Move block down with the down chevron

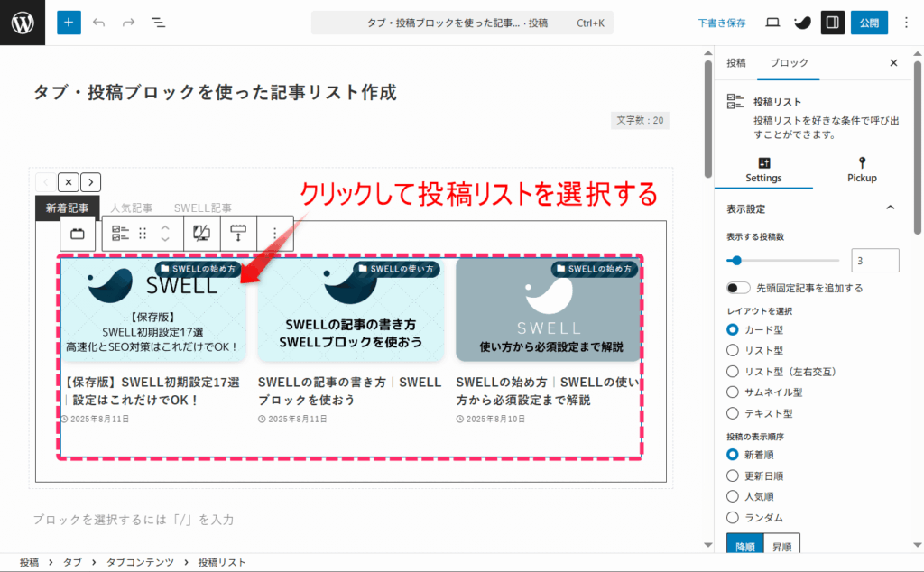[x=165, y=239]
